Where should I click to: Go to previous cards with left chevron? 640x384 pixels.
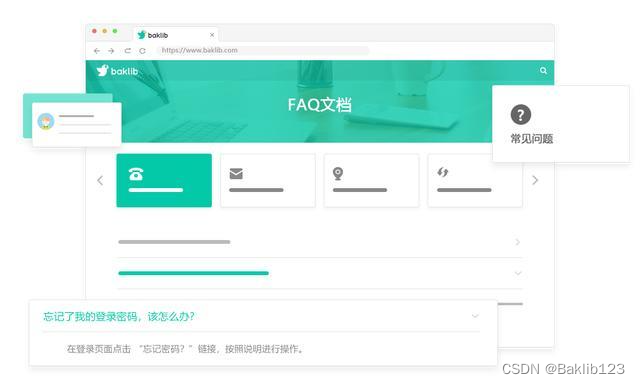(100, 180)
